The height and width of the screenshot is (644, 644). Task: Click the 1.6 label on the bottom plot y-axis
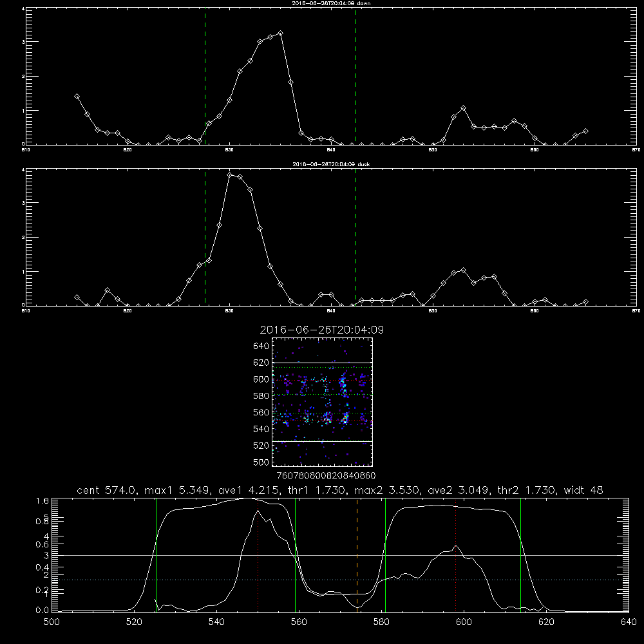(43, 500)
